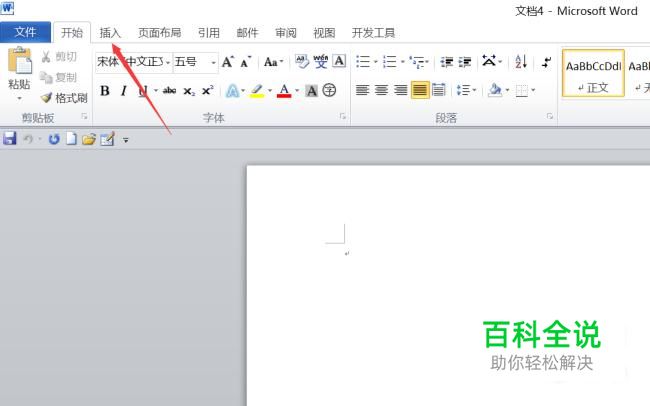Open the 字体 dialog launcher
Viewport: 650px width, 406px height.
(x=343, y=117)
